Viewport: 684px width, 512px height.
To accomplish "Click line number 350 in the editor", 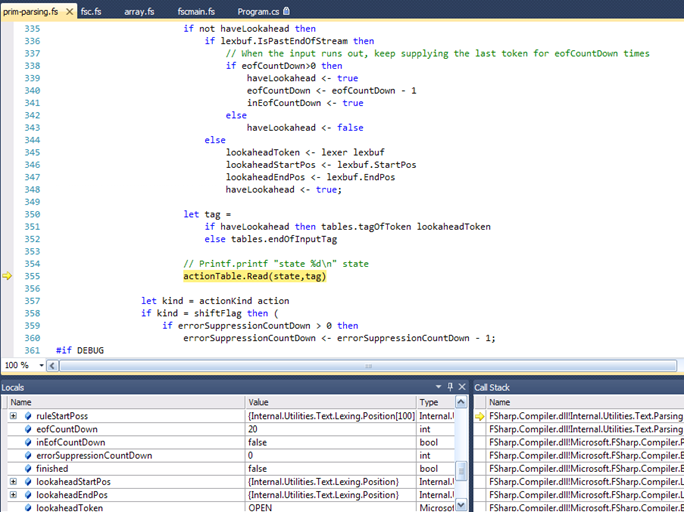I will (x=32, y=214).
